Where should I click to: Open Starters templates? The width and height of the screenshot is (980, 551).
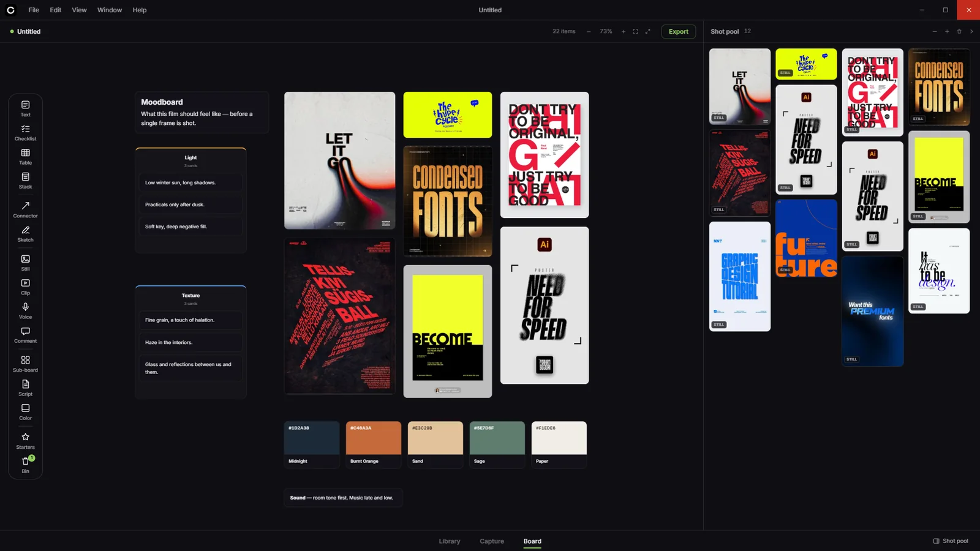coord(25,441)
